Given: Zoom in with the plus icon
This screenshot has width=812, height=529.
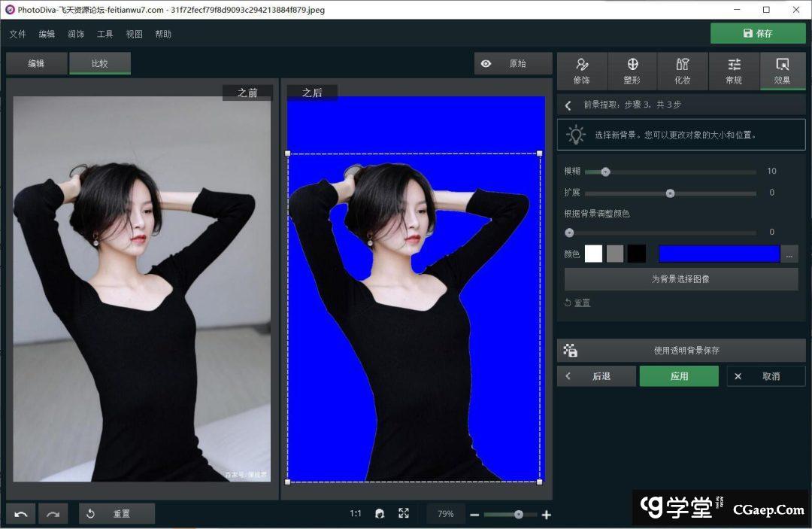Looking at the screenshot, I should pyautogui.click(x=547, y=515).
